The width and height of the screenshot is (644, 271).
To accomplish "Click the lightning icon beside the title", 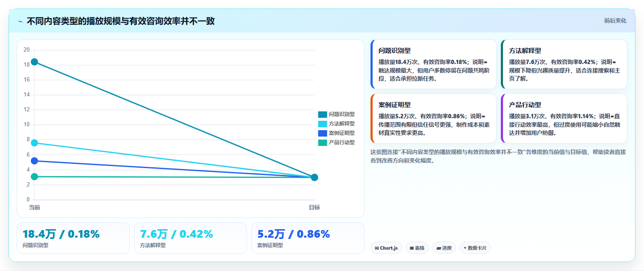I will click(20, 21).
